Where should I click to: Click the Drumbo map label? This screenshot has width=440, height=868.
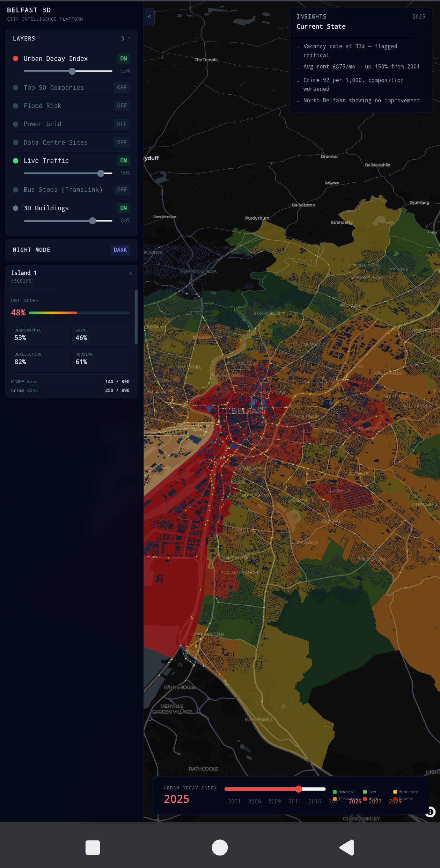[x=329, y=156]
